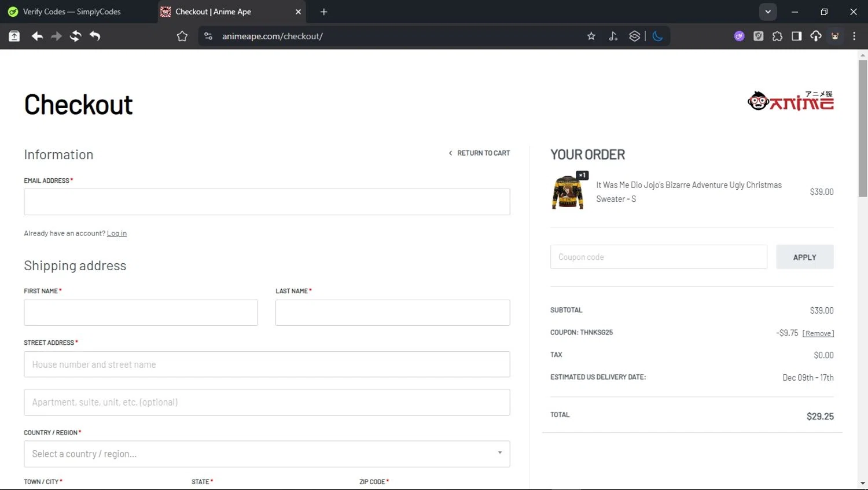This screenshot has width=868, height=490.
Task: Open the puzzle piece extensions menu
Action: coord(777,36)
